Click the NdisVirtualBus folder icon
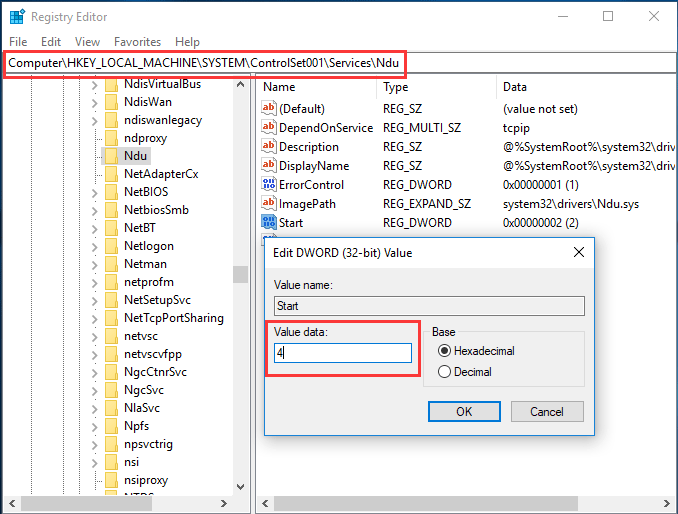The image size is (678, 514). click(112, 84)
